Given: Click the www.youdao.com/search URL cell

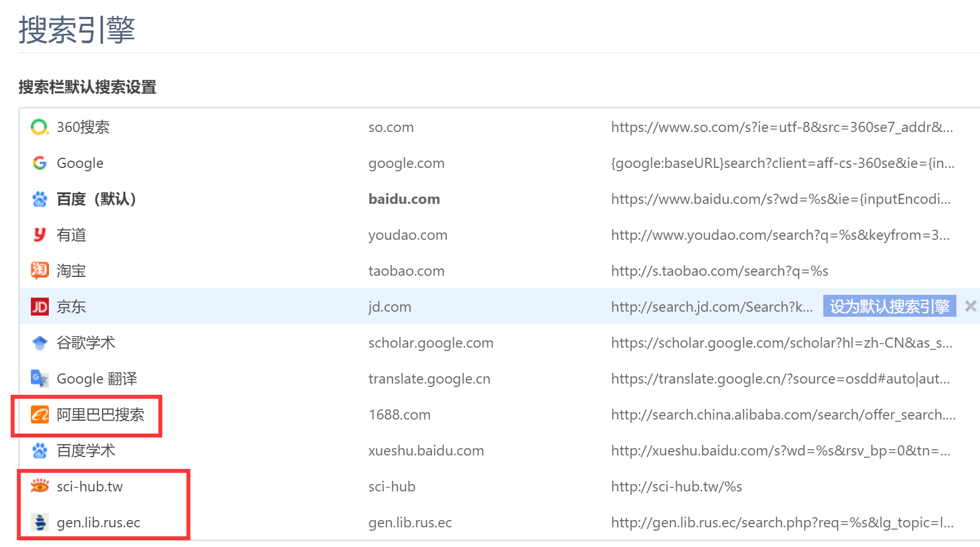Looking at the screenshot, I should point(781,235).
